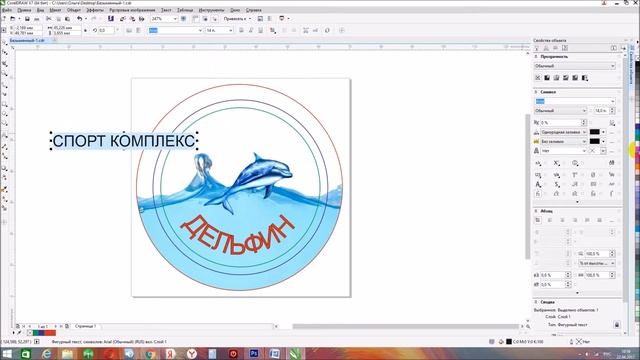
Task: Collapse the Transparency section expander
Action: 536,57
